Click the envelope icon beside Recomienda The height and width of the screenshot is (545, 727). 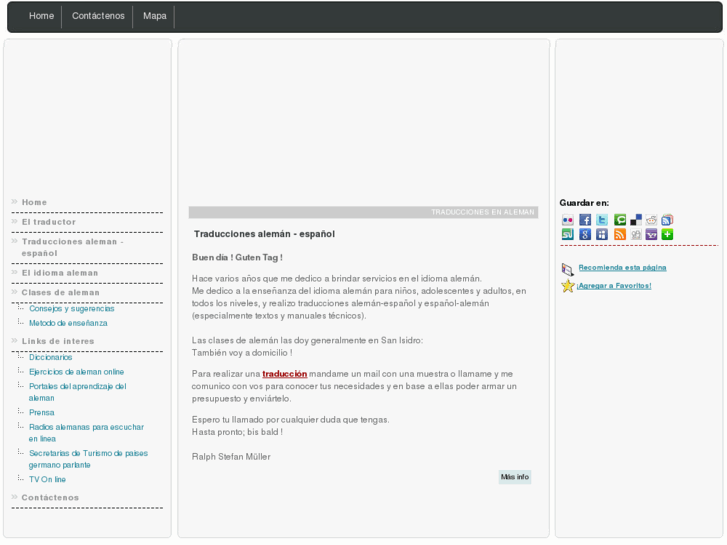[568, 269]
